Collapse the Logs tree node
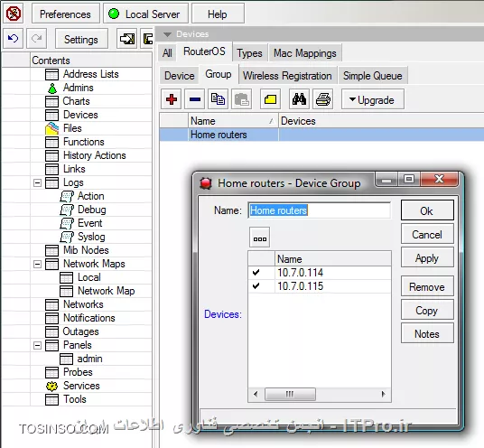 click(x=37, y=183)
